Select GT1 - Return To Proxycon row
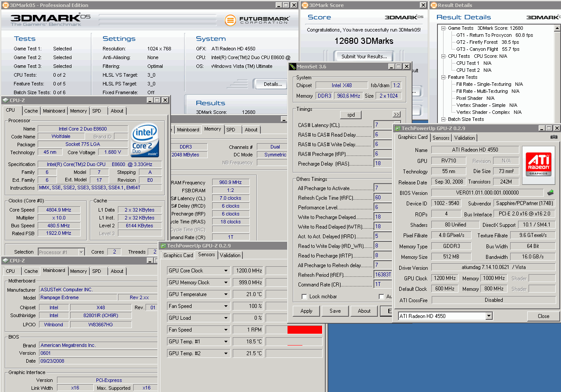Viewport: 561px width, 392px height. 494,35
